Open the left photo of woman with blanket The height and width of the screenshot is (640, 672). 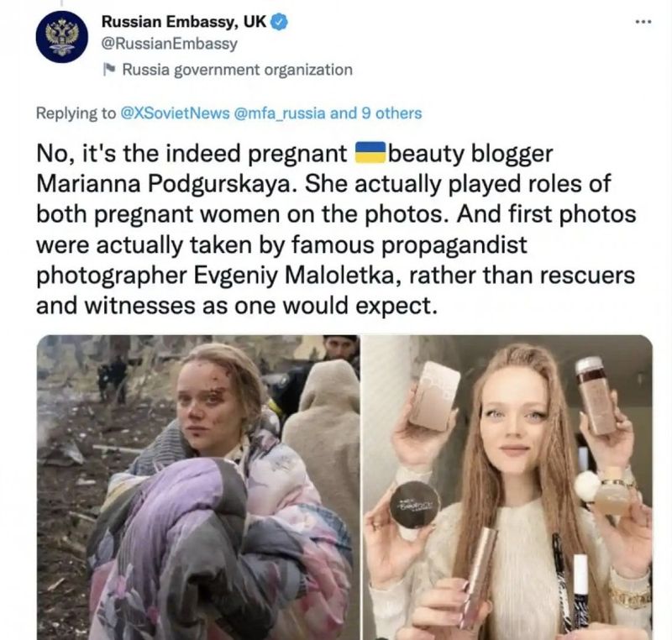[x=198, y=487]
